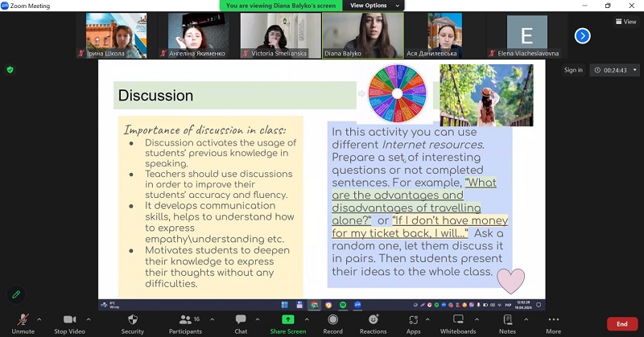
Task: Open the orange-ring Chrome profile icon in shared taskbar
Action: [328, 305]
